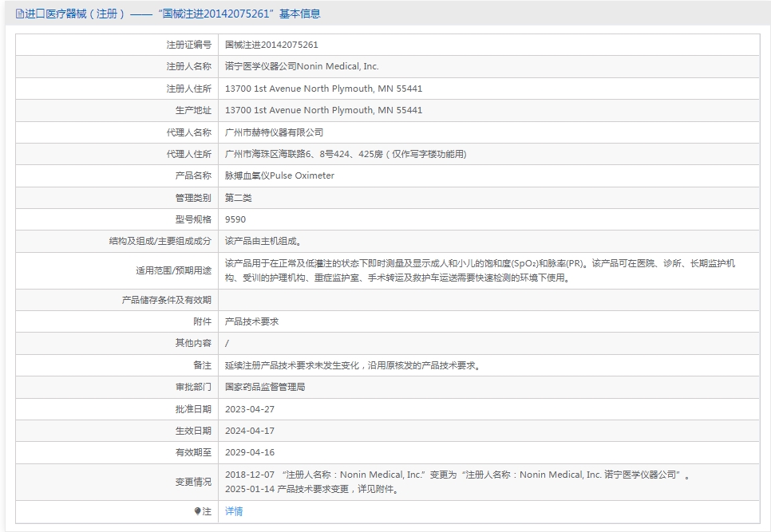Click agent address 广州市海珠区海联路 value
Screen dimensions: 771x532
pyautogui.click(x=345, y=154)
